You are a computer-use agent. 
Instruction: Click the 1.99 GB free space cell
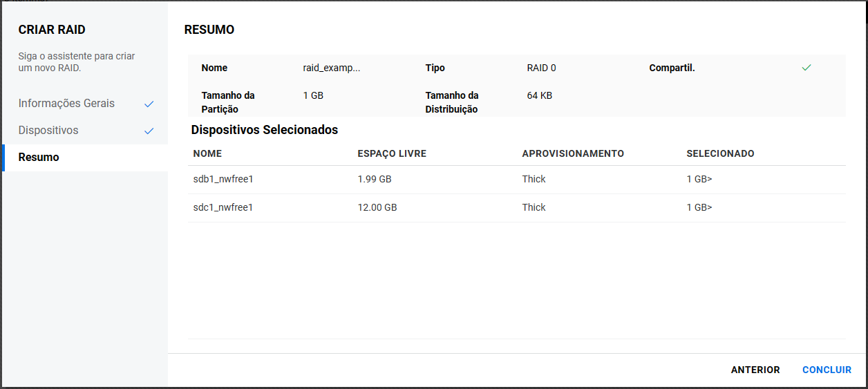coord(375,180)
